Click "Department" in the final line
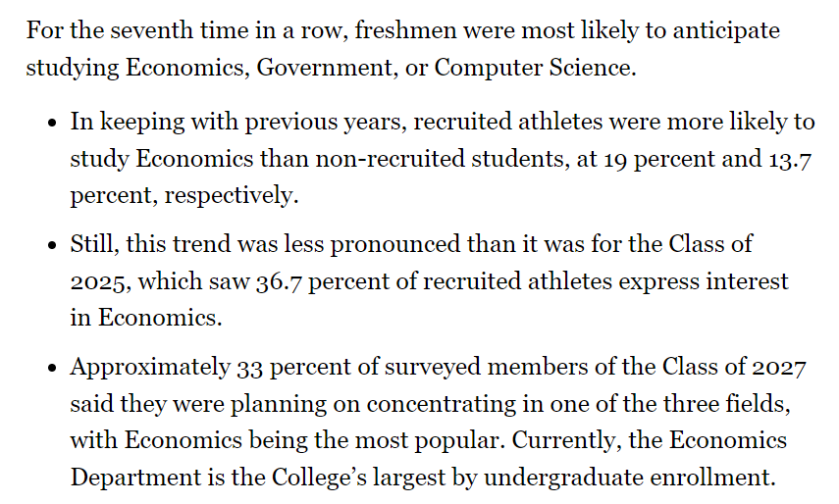Image resolution: width=839 pixels, height=504 pixels. point(135,478)
